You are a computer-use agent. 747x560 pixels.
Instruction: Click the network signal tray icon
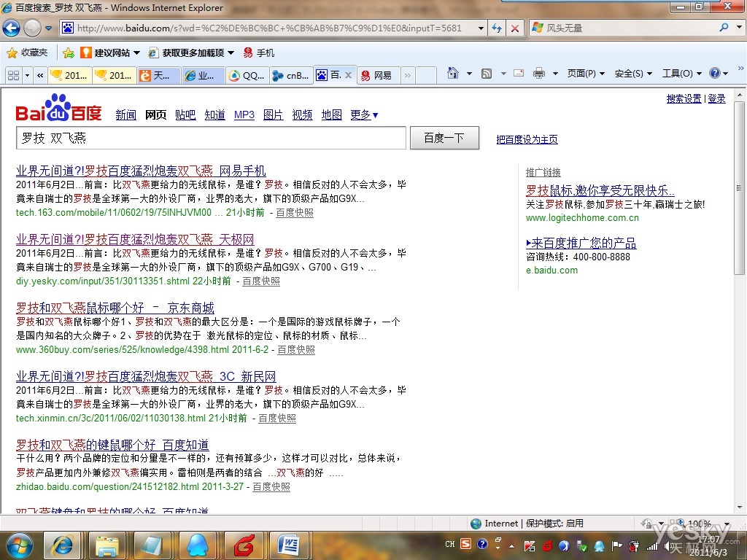(x=651, y=545)
